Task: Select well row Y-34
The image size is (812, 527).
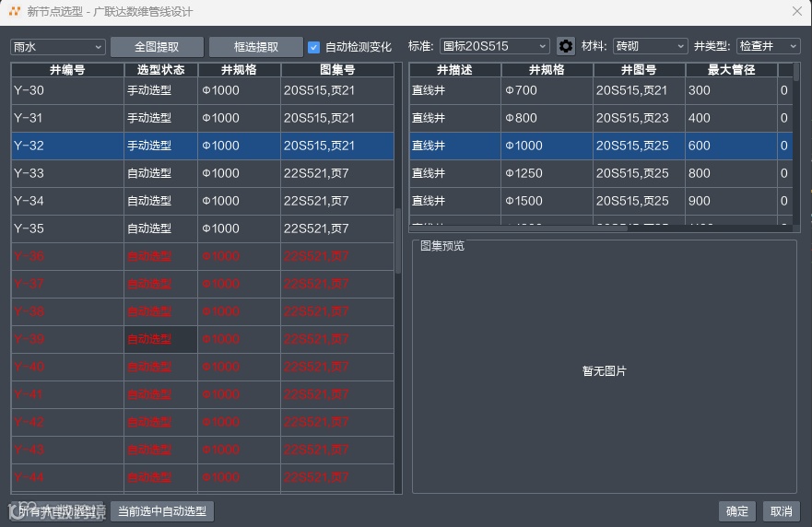Action: 203,201
